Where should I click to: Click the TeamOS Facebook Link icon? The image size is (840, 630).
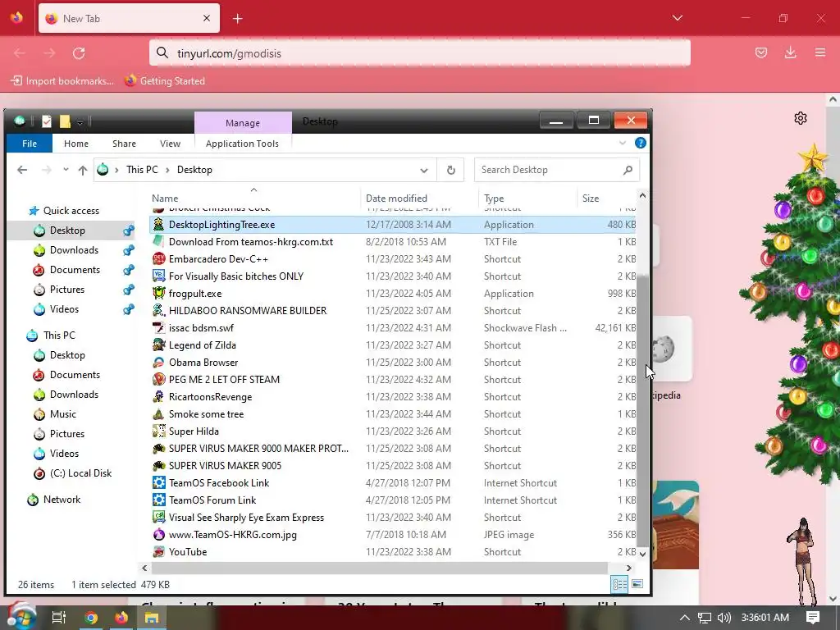point(158,482)
